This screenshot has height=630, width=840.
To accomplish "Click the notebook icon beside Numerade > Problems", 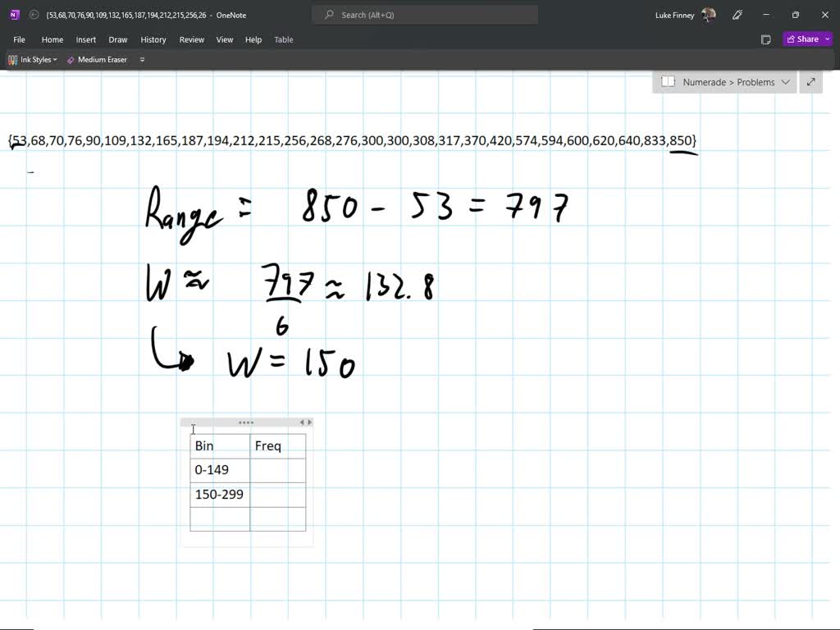I will (670, 82).
